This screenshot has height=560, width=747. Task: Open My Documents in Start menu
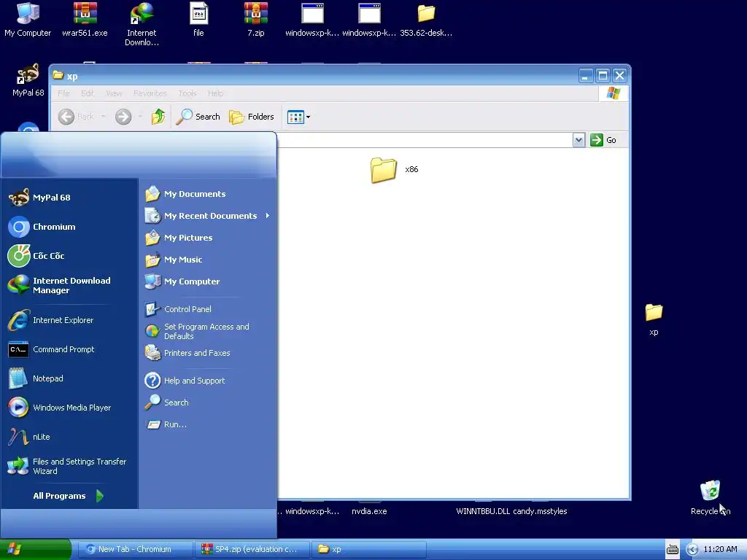pos(208,194)
